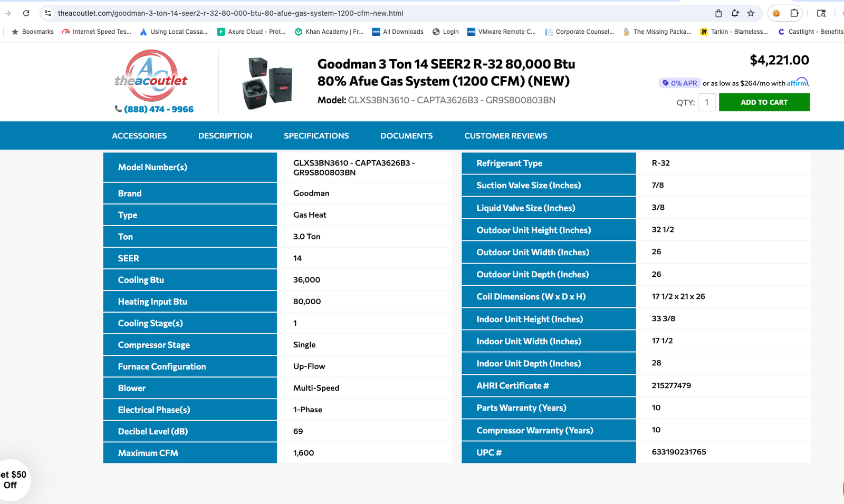Viewport: 844px width, 504px height.
Task: Click the Coil Dimensions value '17 1/2 x 21 x 26'
Action: (x=678, y=296)
